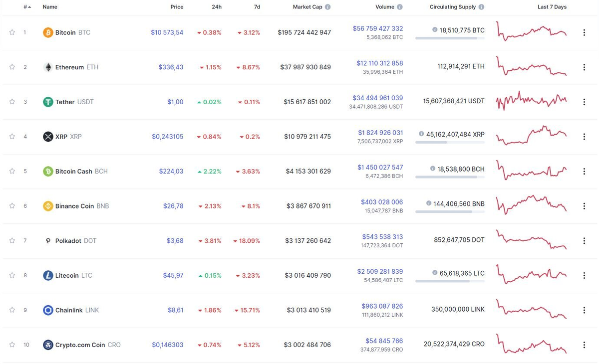Screen dimensions: 599x364
Task: Sort by Circulating Supply column header
Action: click(453, 7)
